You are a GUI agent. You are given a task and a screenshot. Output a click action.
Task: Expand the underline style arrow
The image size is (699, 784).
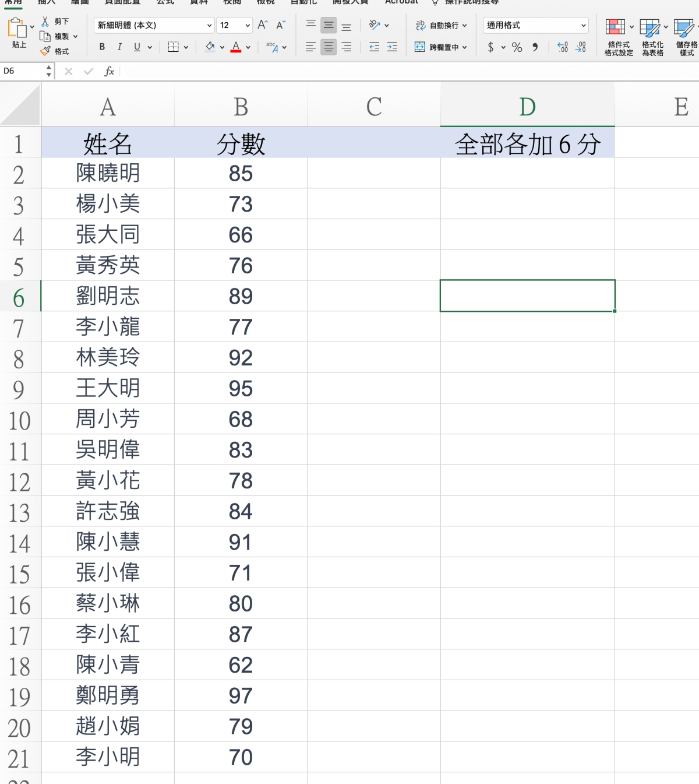(150, 47)
